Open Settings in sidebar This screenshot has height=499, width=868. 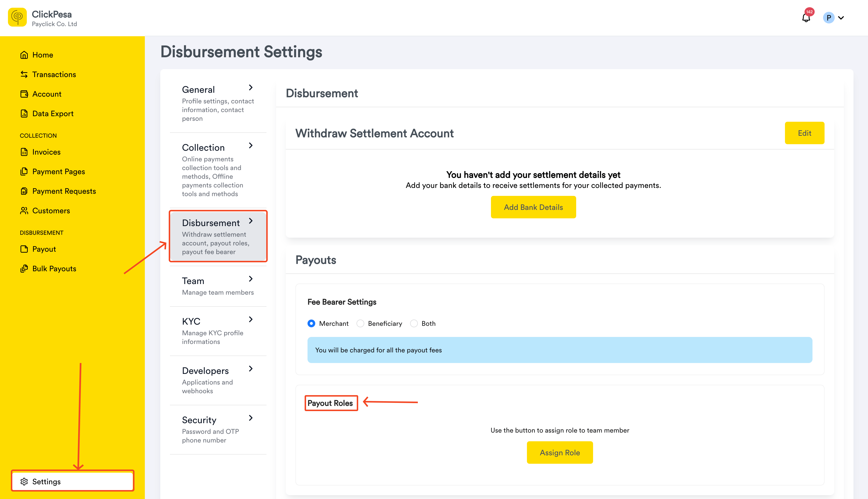(x=73, y=482)
